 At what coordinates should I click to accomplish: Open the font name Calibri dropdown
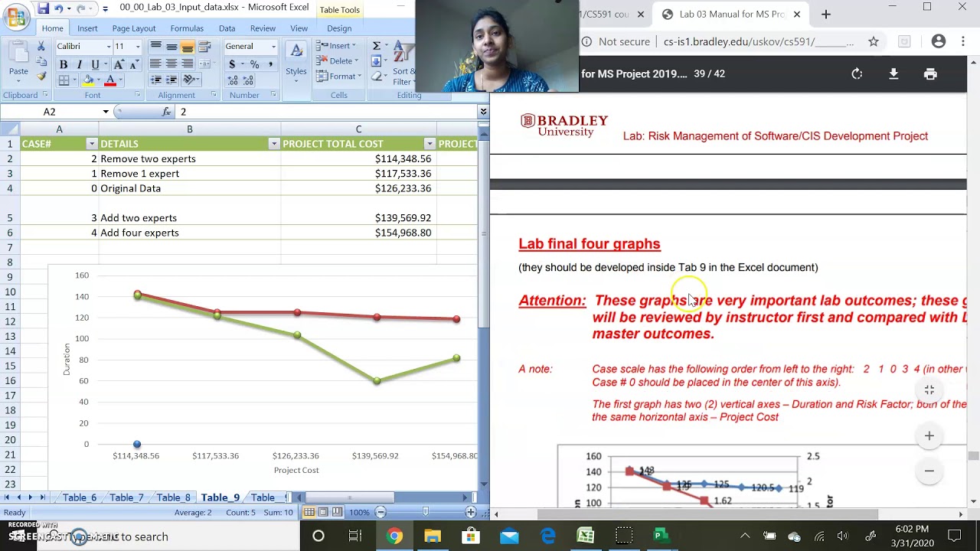pos(109,47)
